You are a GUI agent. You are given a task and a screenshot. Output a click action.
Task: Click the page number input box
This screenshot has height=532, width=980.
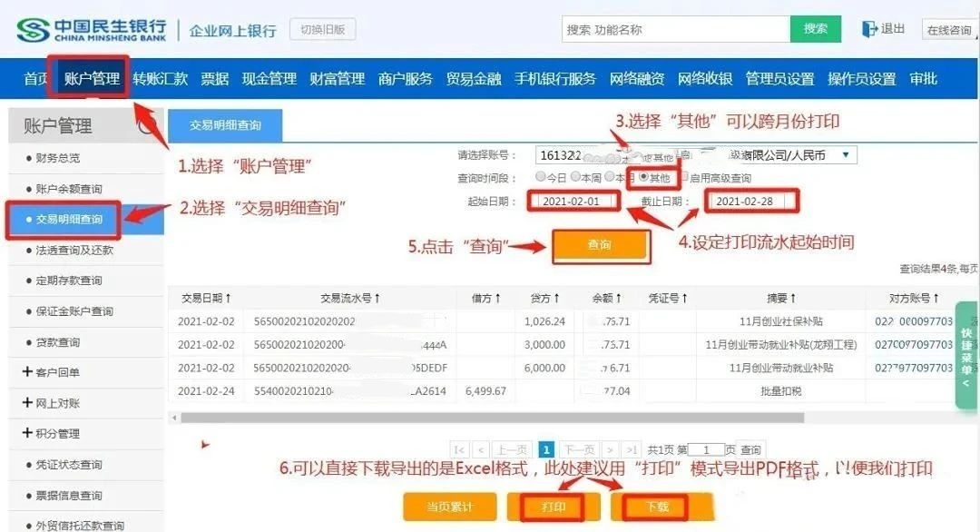click(x=706, y=449)
